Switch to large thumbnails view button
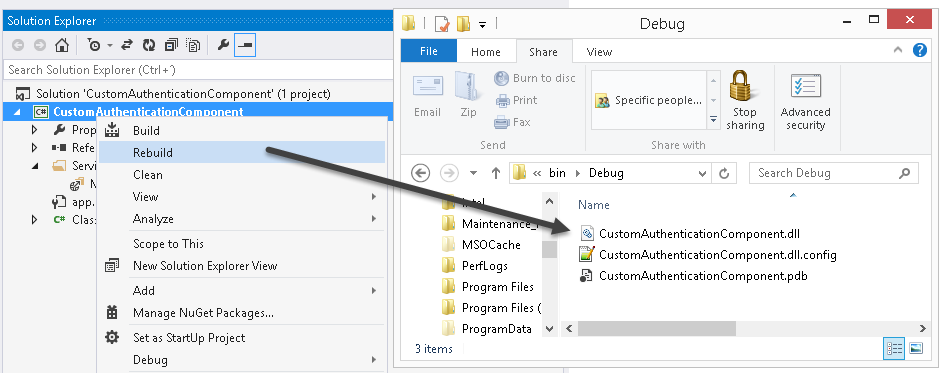 pyautogui.click(x=916, y=348)
